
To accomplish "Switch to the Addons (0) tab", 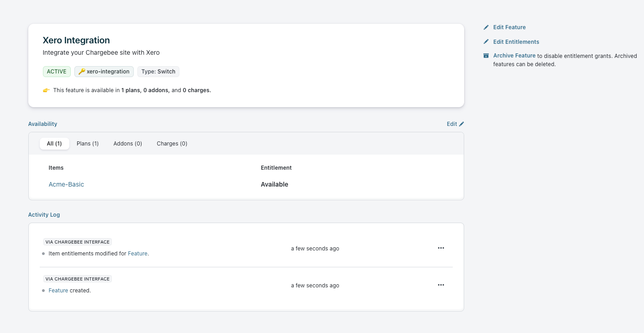I will (x=128, y=144).
